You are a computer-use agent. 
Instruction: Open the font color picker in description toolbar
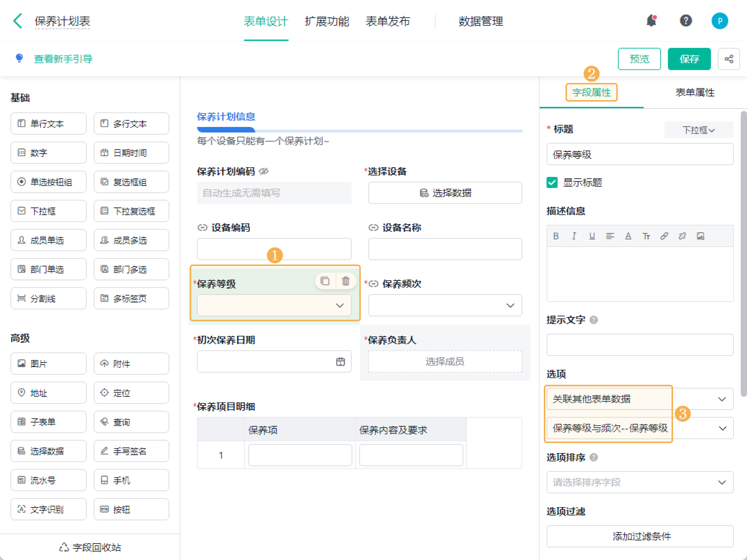tap(628, 236)
